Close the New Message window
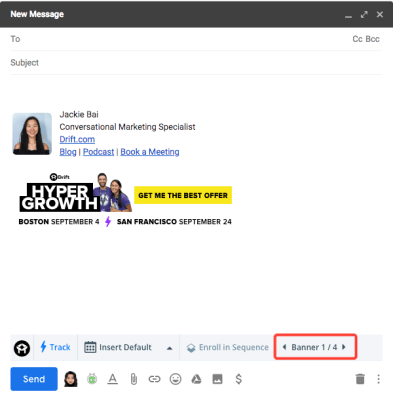 click(380, 15)
